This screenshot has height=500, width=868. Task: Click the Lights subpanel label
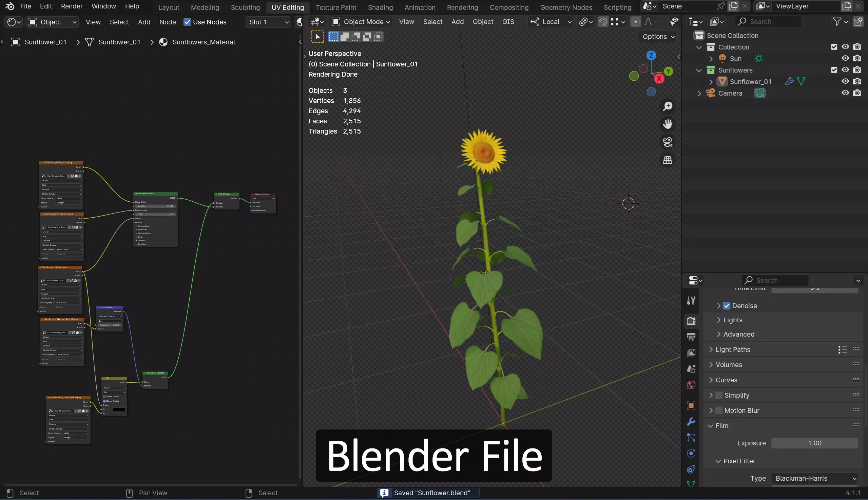tap(733, 320)
